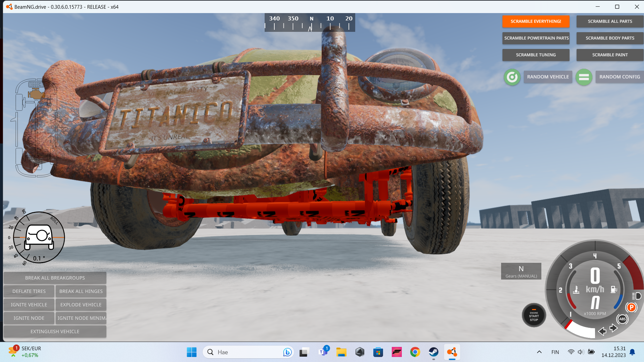The image size is (644, 362).
Task: Toggle the orange parking brake indicator
Action: tap(631, 307)
